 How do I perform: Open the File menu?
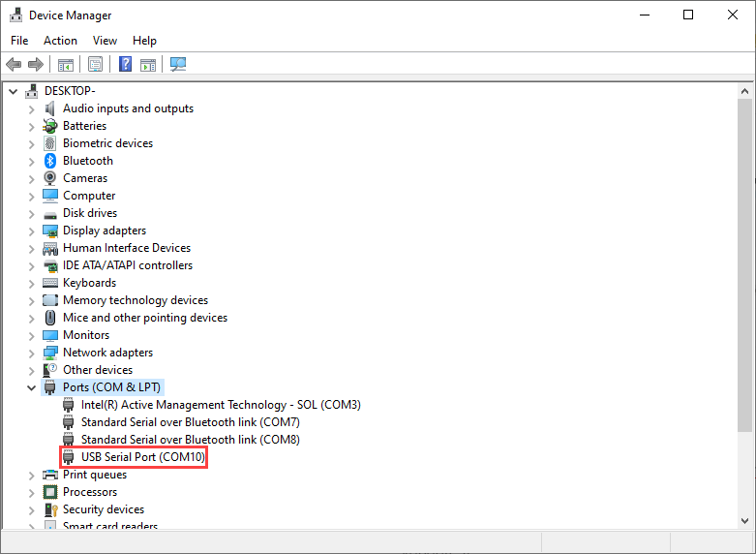pyautogui.click(x=19, y=41)
